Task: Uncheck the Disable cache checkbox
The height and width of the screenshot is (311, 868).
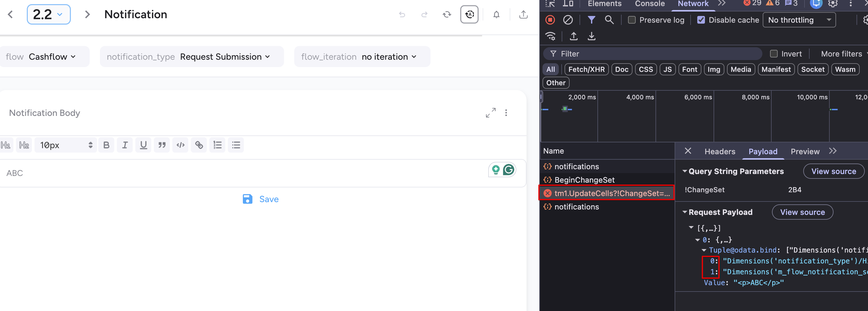Action: (x=701, y=20)
